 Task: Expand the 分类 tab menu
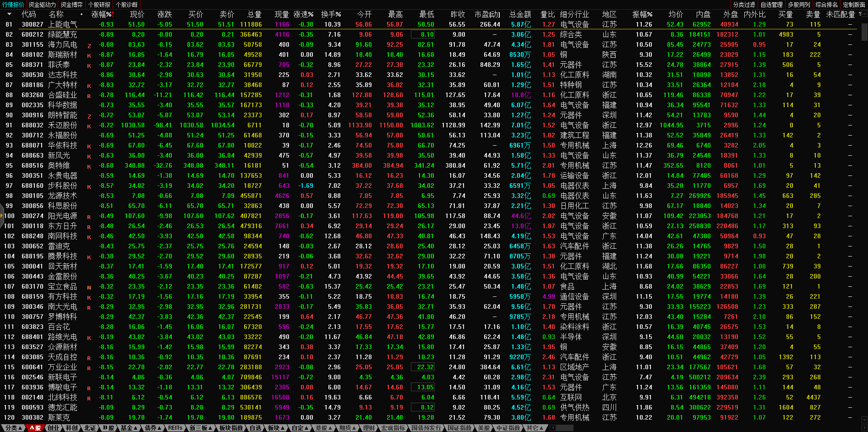(x=13, y=428)
